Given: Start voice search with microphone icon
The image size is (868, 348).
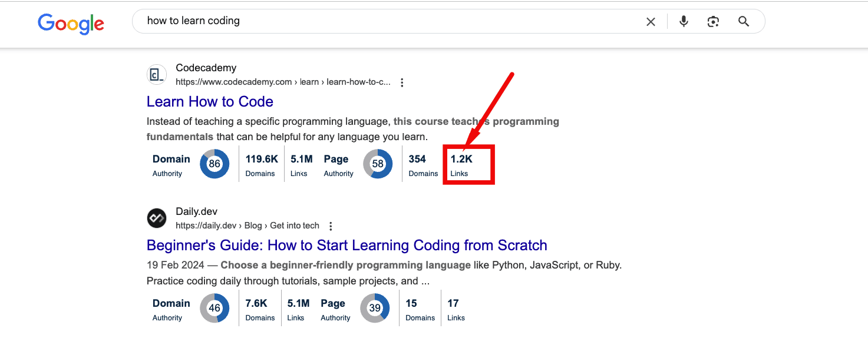Looking at the screenshot, I should pos(684,22).
